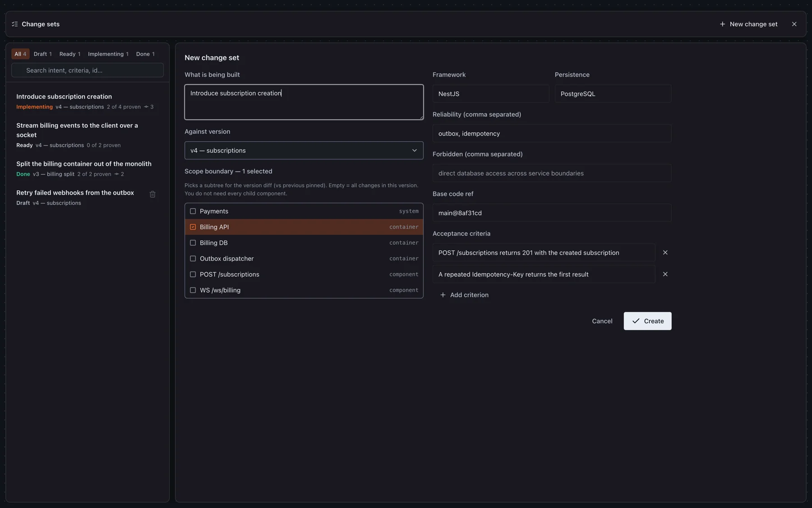Check the Outbox dispatcher scope checkbox
The image size is (812, 508).
[193, 259]
